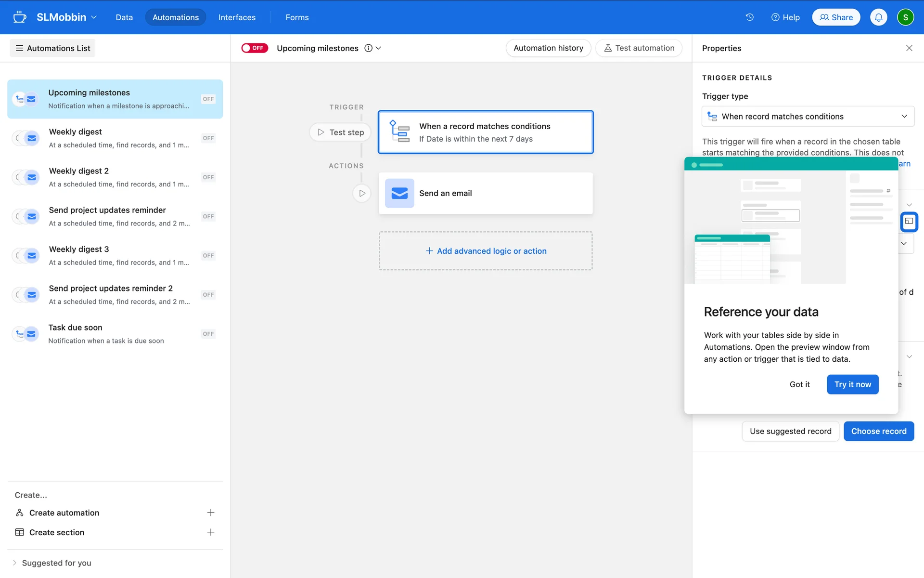
Task: Click the notifications bell icon
Action: [x=878, y=17]
